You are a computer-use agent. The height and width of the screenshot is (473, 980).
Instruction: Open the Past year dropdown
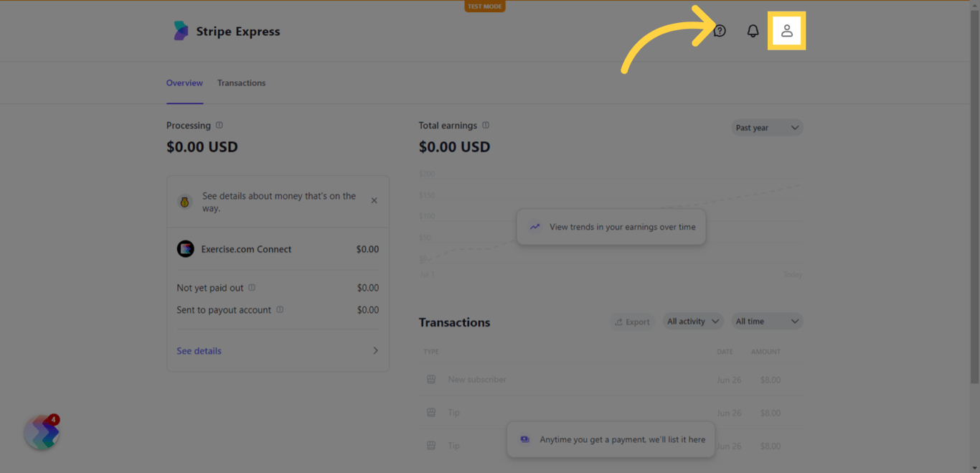(767, 127)
